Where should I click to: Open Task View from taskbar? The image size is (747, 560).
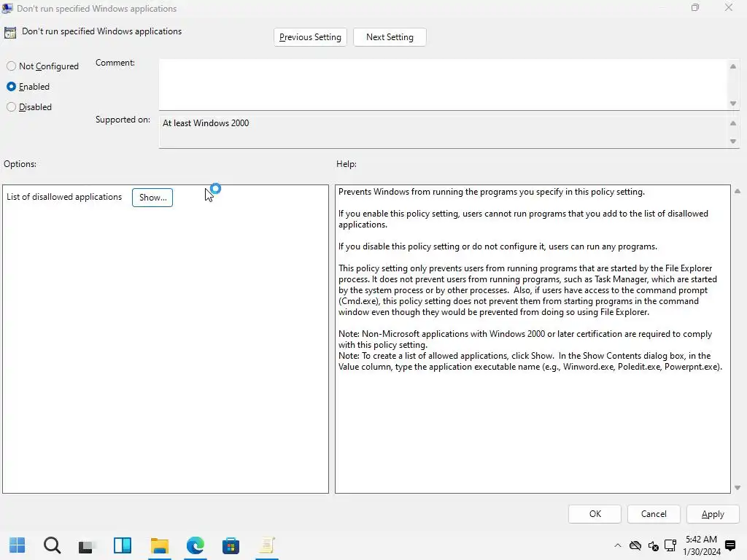coord(88,545)
